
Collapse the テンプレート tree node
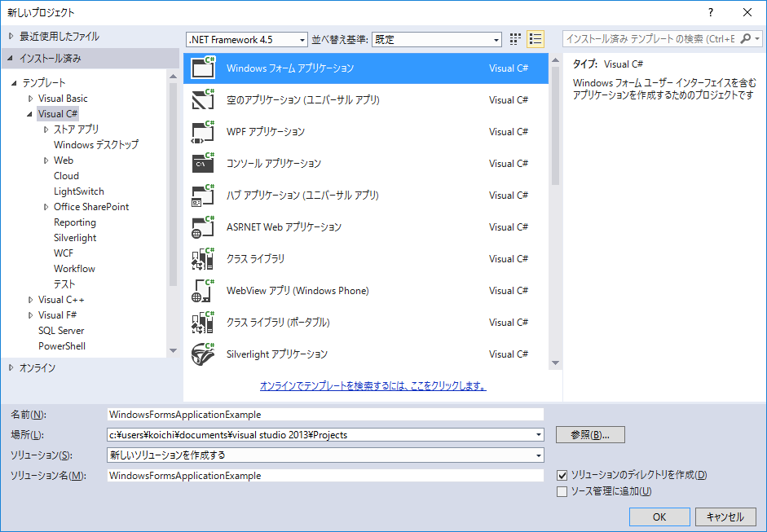[x=14, y=83]
